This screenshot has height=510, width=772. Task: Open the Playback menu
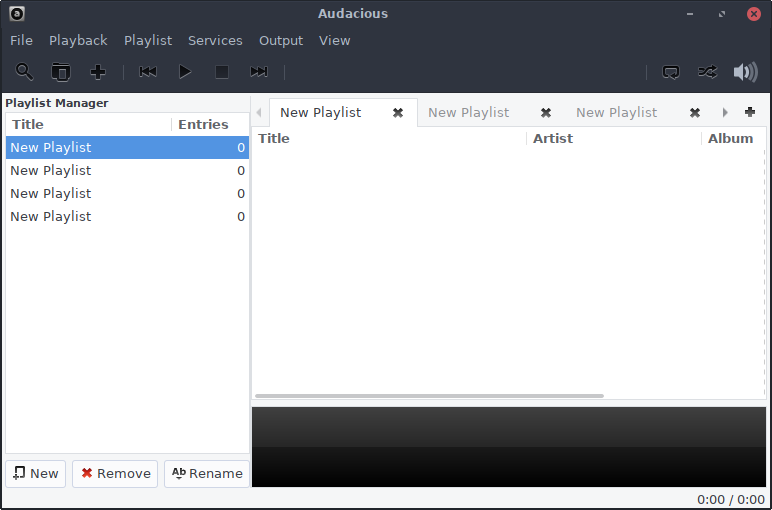point(78,40)
